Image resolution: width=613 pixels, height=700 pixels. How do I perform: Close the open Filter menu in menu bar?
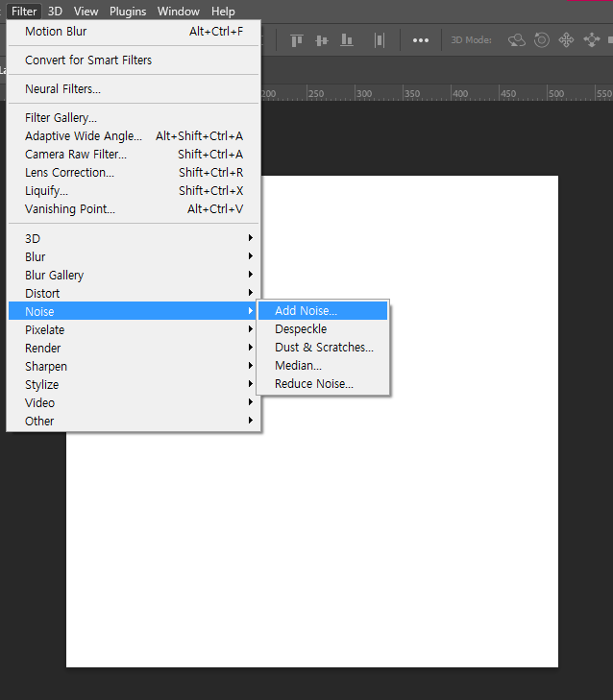[24, 12]
